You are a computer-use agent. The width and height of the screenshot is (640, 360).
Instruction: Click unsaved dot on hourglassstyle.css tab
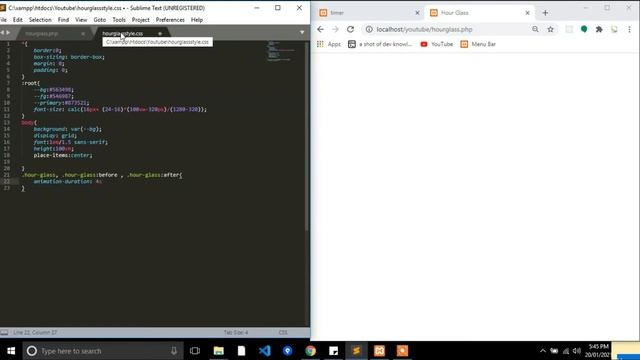(160, 33)
